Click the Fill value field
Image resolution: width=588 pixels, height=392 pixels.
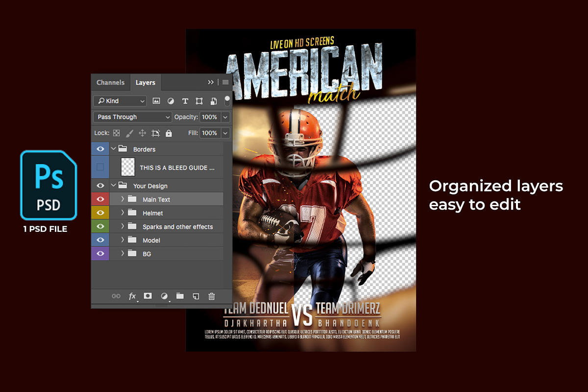click(210, 133)
